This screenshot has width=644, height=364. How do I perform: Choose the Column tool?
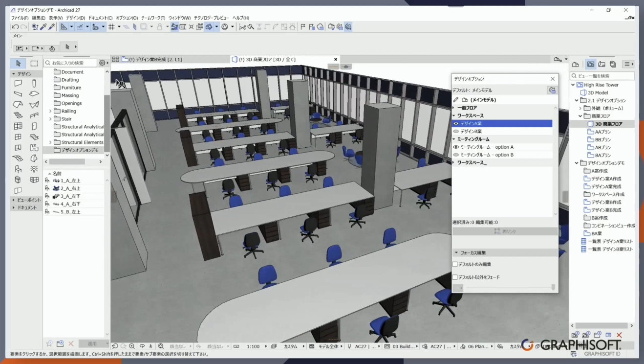(x=34, y=83)
